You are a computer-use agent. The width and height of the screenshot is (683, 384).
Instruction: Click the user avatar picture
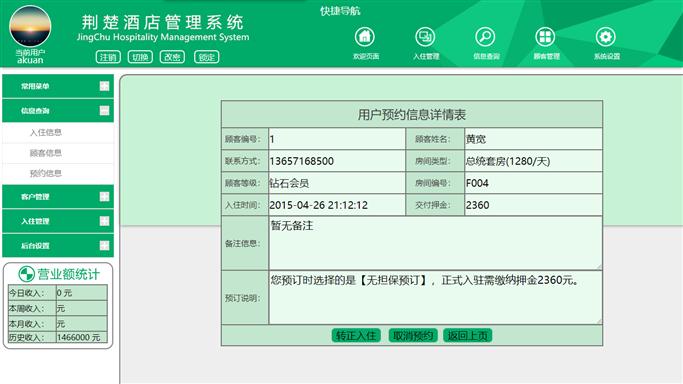pyautogui.click(x=30, y=27)
